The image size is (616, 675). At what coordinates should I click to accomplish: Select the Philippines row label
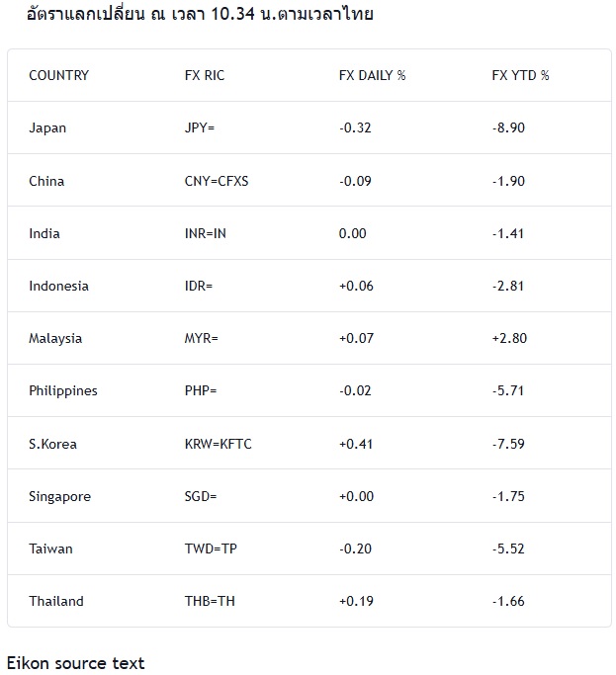(x=63, y=390)
